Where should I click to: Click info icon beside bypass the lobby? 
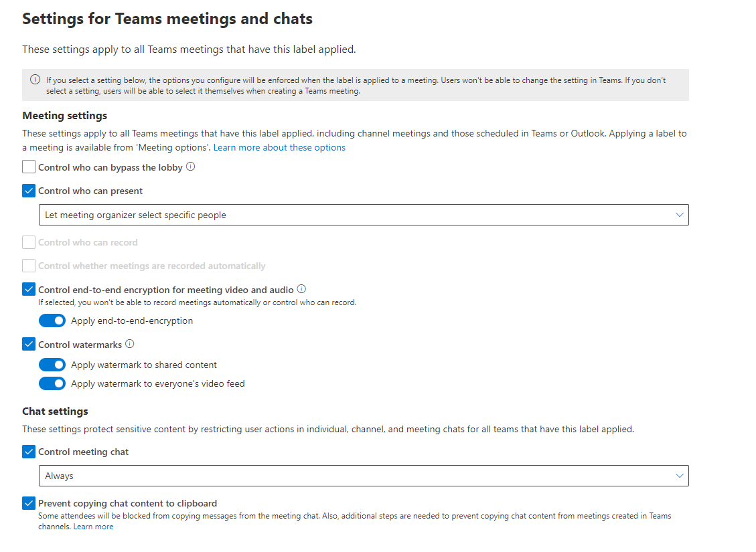[190, 167]
